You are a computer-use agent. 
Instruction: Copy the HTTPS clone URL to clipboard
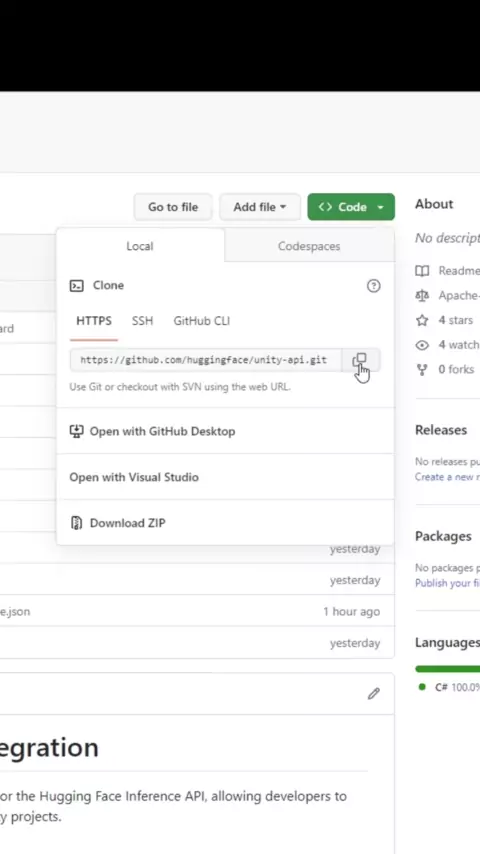point(360,360)
